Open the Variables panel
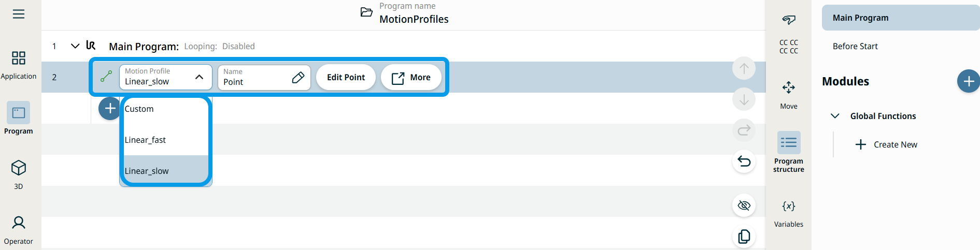This screenshot has height=250, width=980. 788,212
